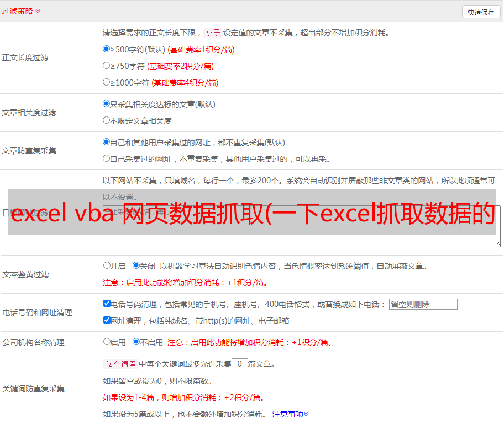The width and height of the screenshot is (504, 424).
Task: Click the 文章防重复采集 row label
Action: tap(29, 151)
